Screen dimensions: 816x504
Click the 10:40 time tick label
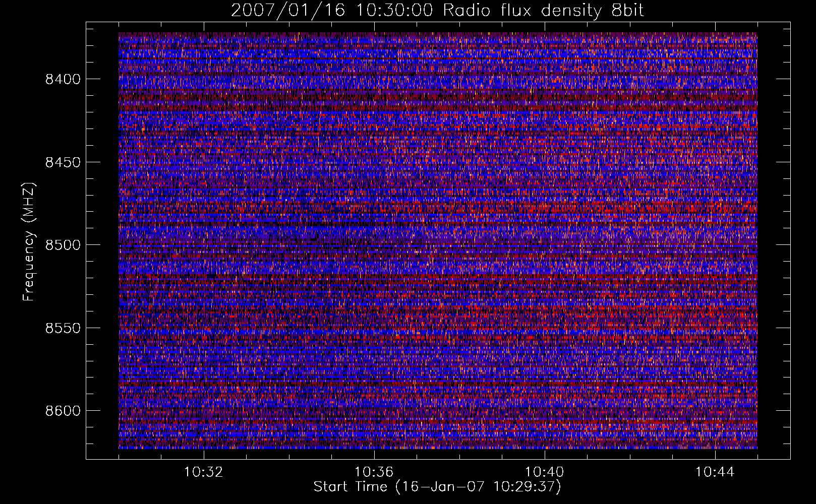pyautogui.click(x=545, y=472)
